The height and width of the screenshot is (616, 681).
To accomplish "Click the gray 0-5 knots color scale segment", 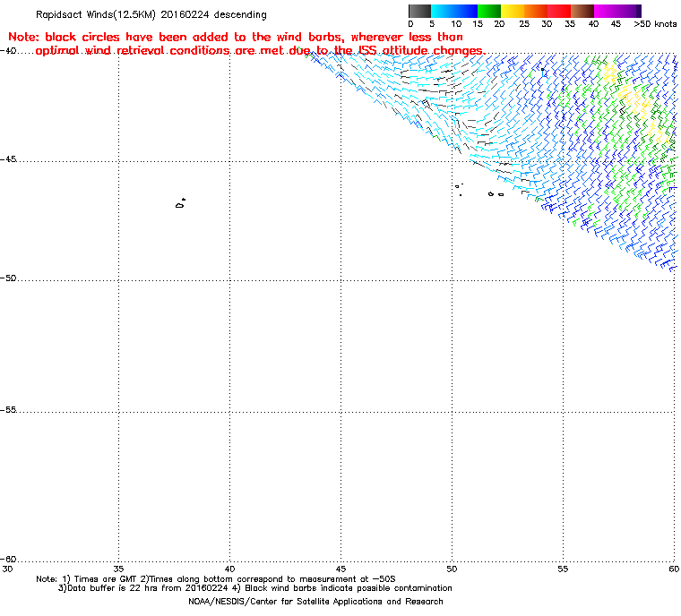I will pyautogui.click(x=420, y=11).
